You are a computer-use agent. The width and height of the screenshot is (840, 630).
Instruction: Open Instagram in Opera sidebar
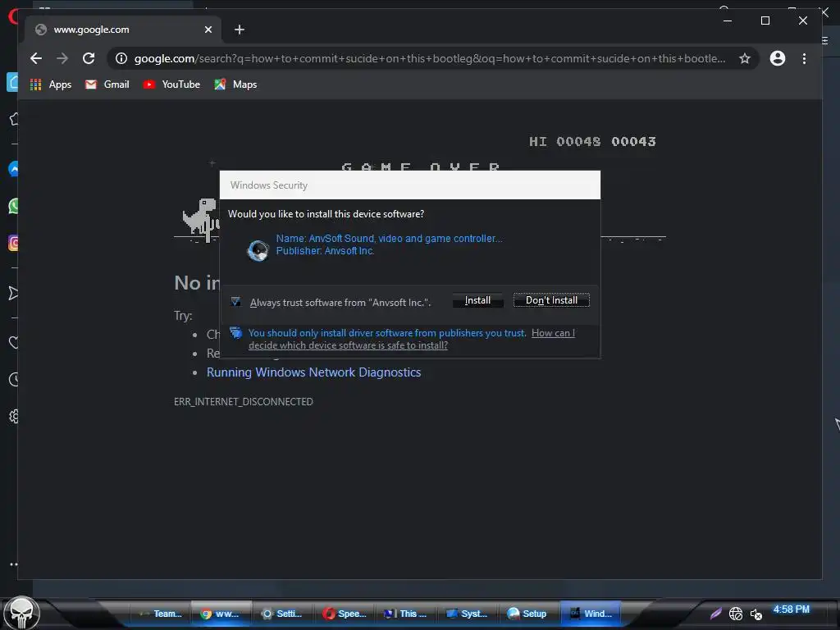tap(13, 243)
